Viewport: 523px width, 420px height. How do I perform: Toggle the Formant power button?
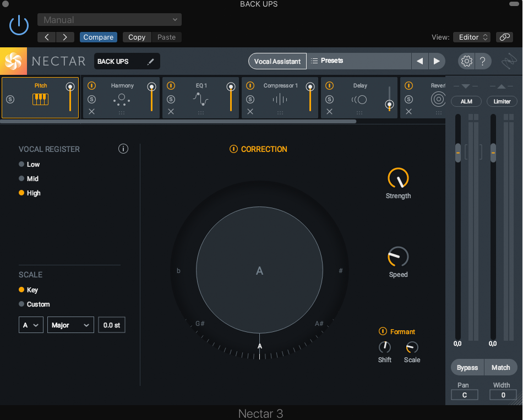(383, 331)
